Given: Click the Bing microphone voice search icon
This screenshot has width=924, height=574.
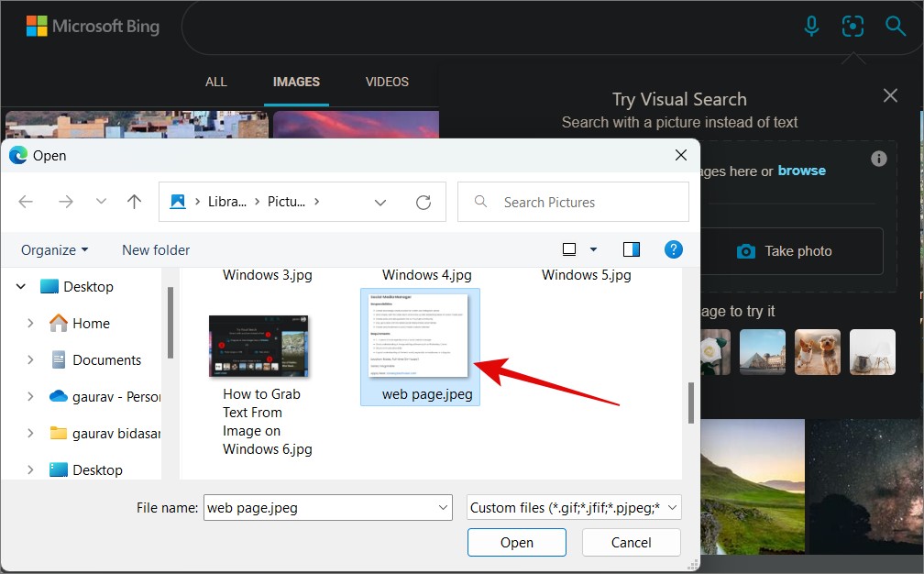Looking at the screenshot, I should [811, 26].
